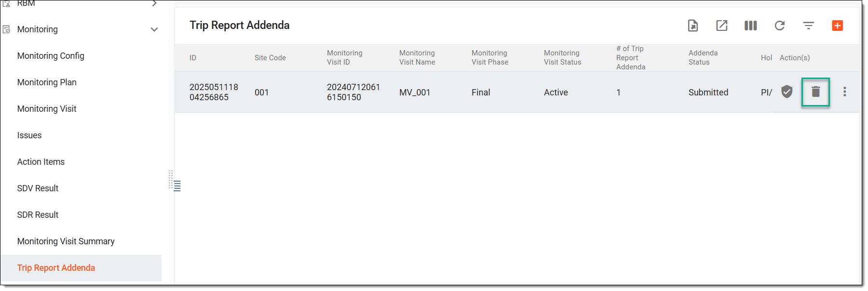Click the shield check icon in row
The width and height of the screenshot is (868, 291).
[x=787, y=92]
